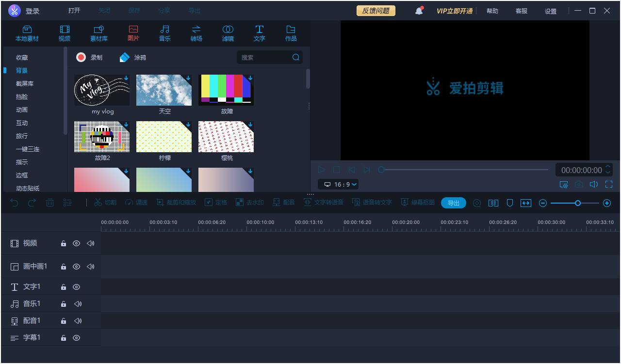This screenshot has height=364, width=621.
Task: Open the 音乐 music tab
Action: (x=164, y=33)
